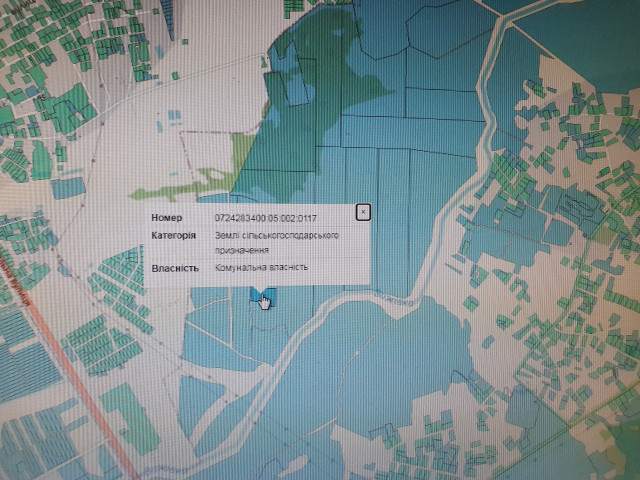
Task: Click the large teal building cluster at top-left
Action: [70, 108]
